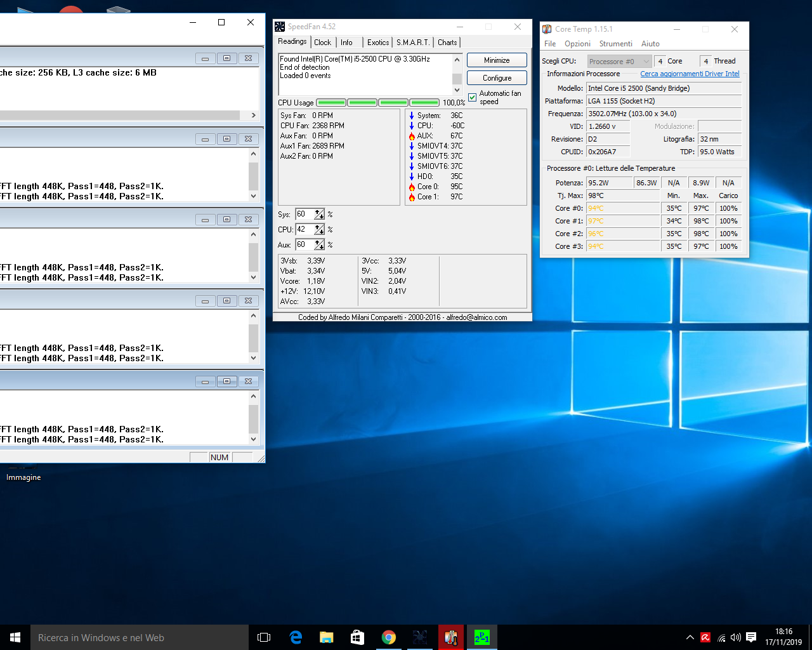Click the Aux fan speed percentage field
The image size is (812, 650).
304,244
